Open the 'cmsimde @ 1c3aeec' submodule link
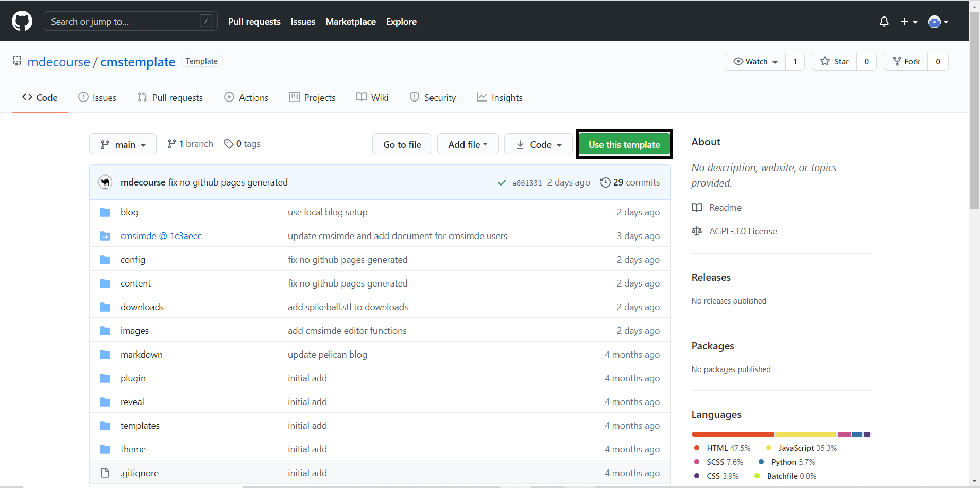 [161, 236]
